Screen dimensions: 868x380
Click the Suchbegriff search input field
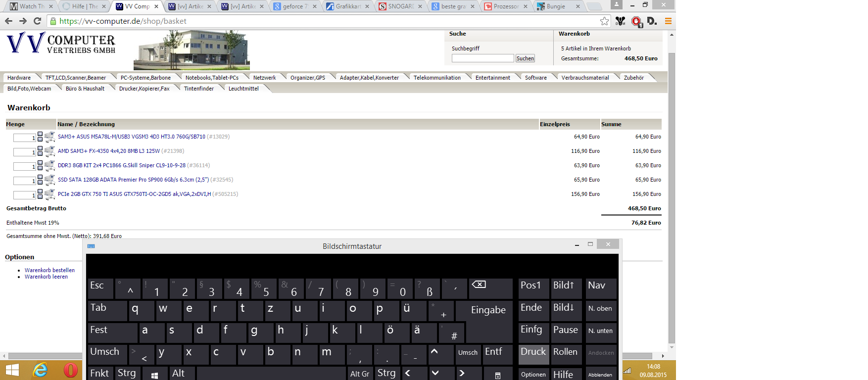coord(482,58)
